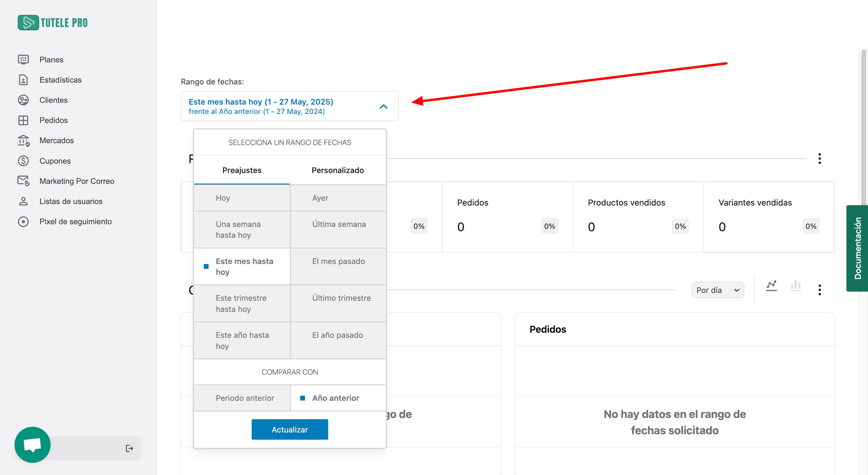Select the Preajustes tab
Image resolution: width=868 pixels, height=475 pixels.
[242, 170]
